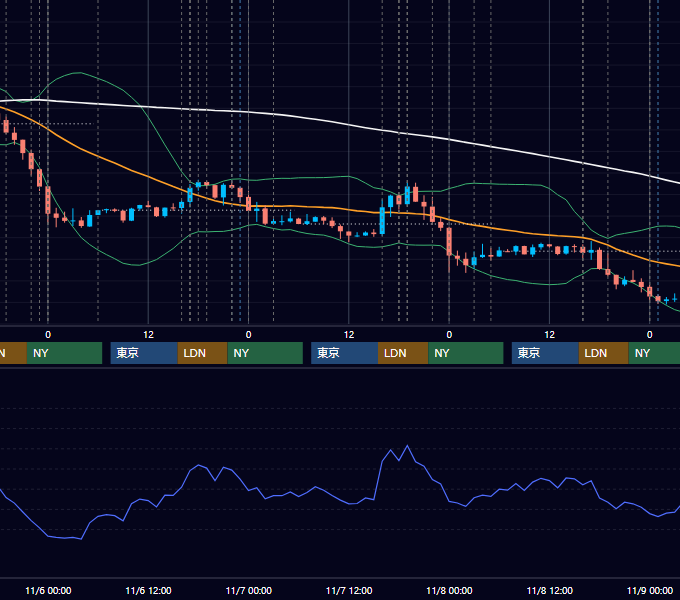The image size is (680, 600).
Task: Click the 11/8 12:00 date label
Action: (549, 590)
